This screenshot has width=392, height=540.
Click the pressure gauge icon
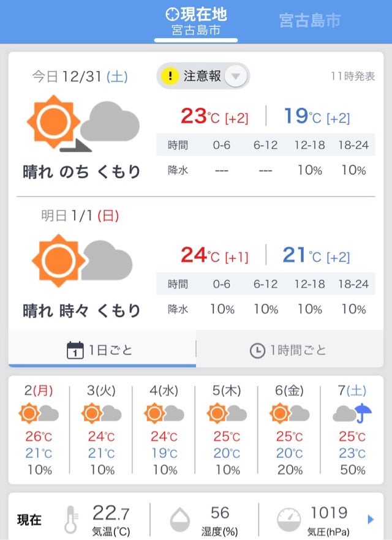pos(289,519)
